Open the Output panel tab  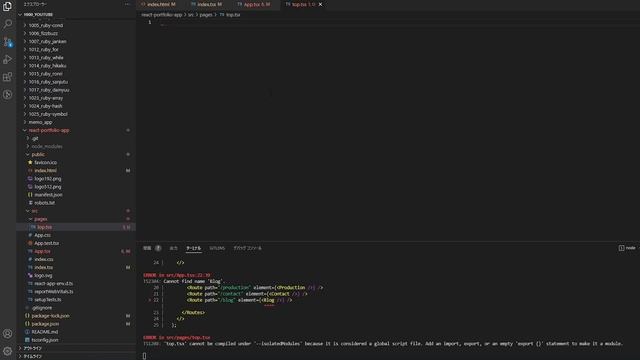tap(173, 248)
